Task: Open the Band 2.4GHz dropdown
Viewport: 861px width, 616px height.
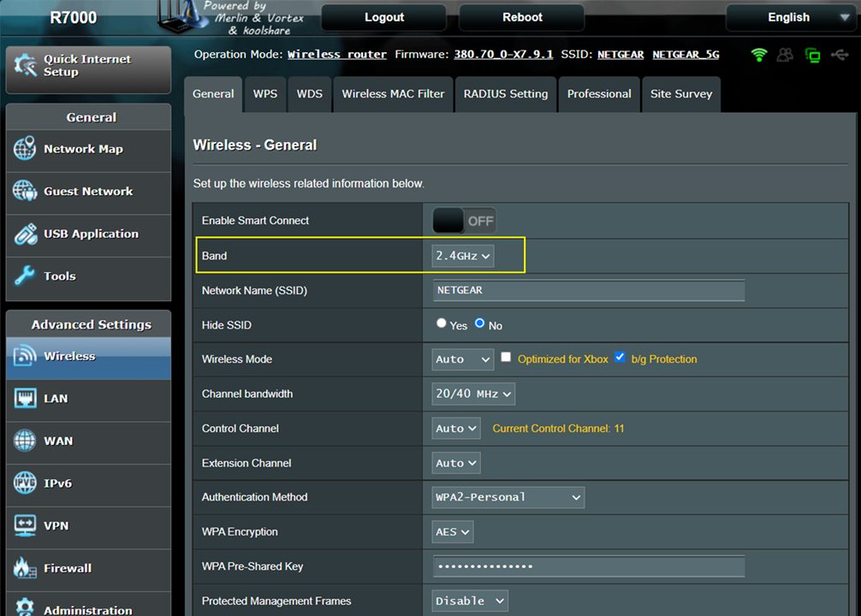Action: click(x=462, y=256)
